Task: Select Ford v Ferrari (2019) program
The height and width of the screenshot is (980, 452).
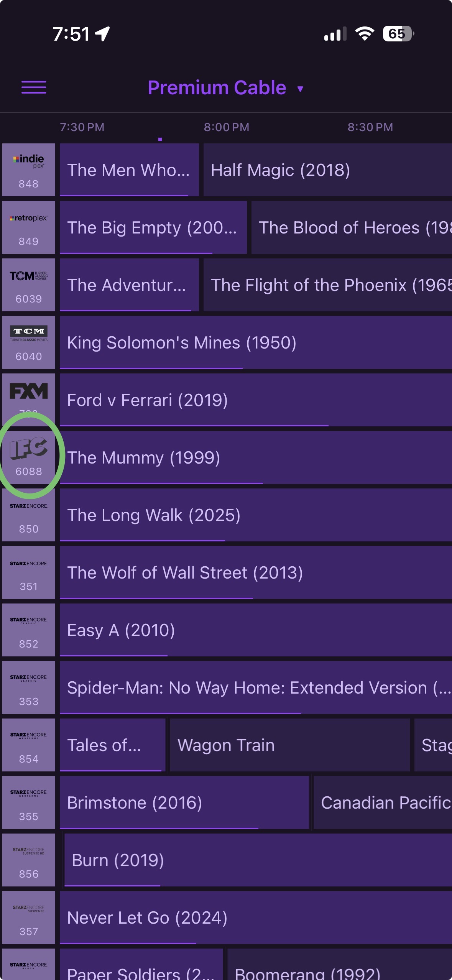Action: point(255,400)
